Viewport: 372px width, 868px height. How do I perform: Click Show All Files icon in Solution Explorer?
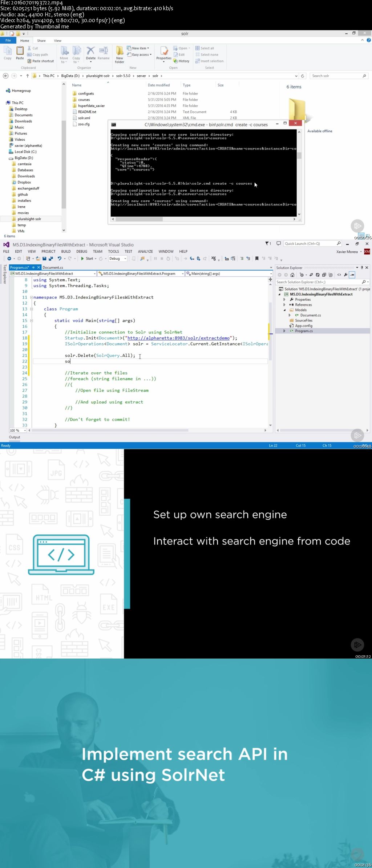tap(331, 275)
